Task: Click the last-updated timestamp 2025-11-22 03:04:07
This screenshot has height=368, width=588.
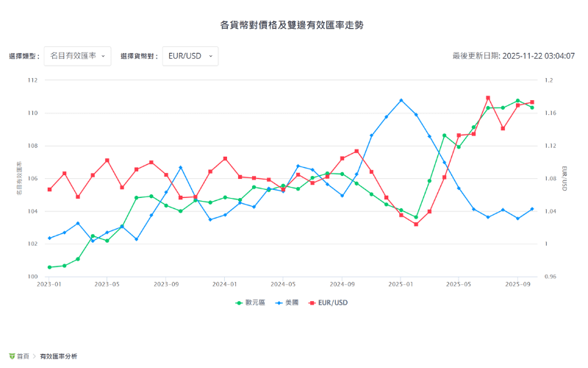Action: click(538, 56)
